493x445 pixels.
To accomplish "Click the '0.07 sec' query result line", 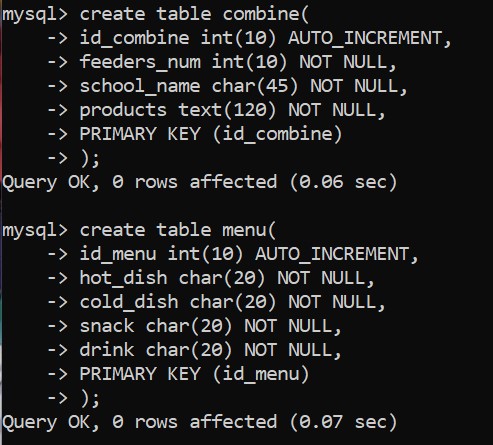I will click(199, 422).
